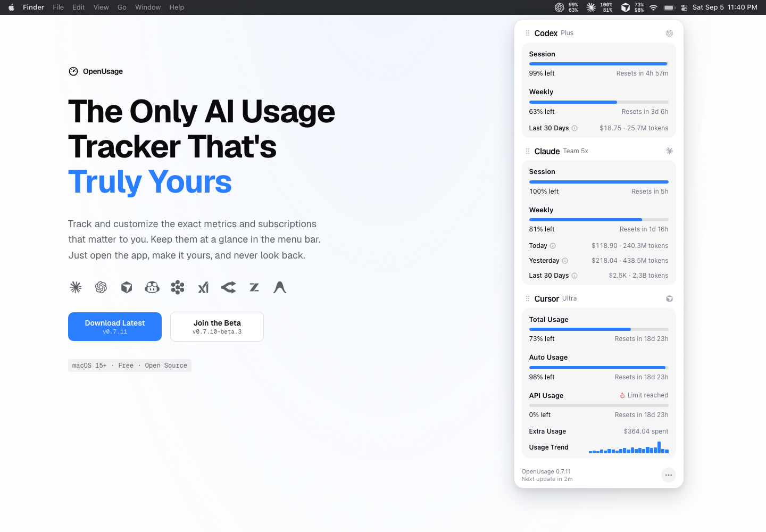Open the Edit menu
Viewport: 766px width, 532px height.
tap(79, 7)
